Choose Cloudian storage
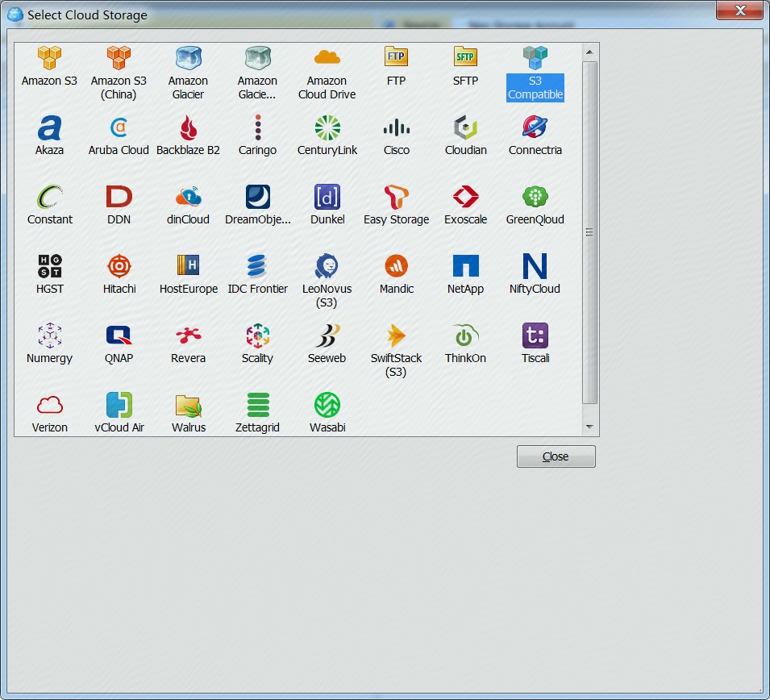770x700 pixels. click(x=465, y=127)
